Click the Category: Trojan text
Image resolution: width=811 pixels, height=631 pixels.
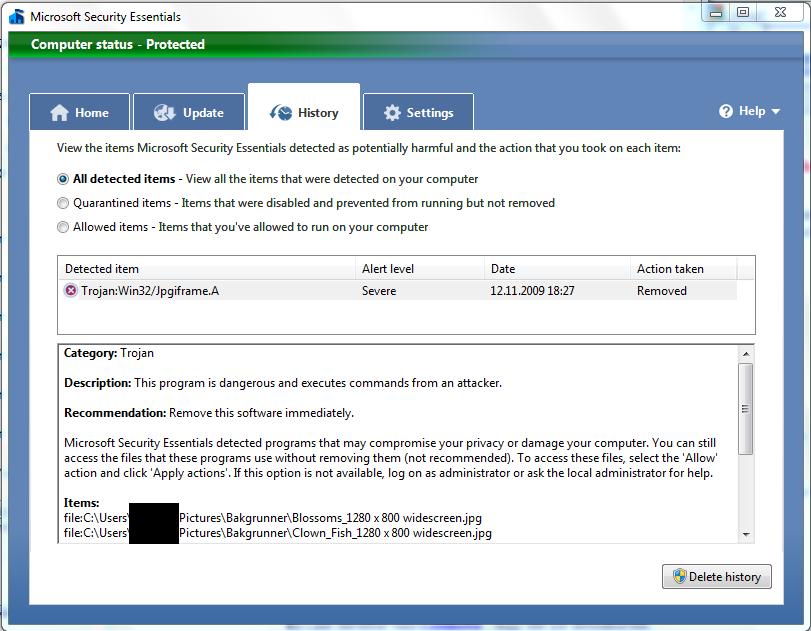click(x=109, y=353)
